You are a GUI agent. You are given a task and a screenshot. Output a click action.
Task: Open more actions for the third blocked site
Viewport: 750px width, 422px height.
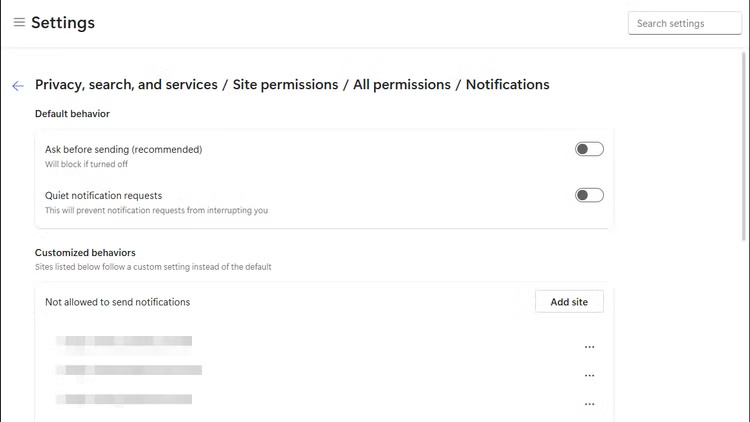pos(589,404)
